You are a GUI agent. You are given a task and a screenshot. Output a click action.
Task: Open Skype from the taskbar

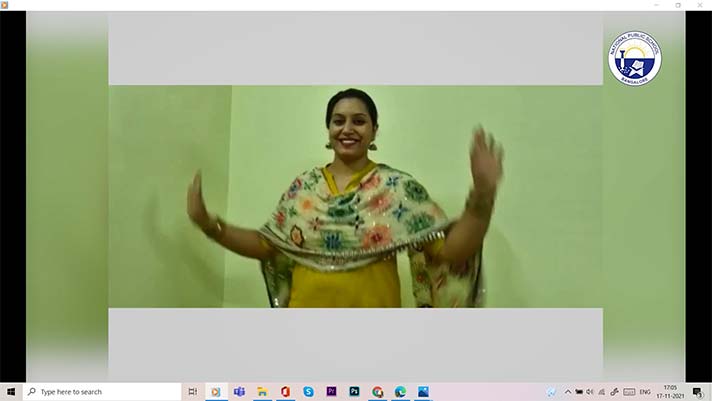tap(308, 392)
